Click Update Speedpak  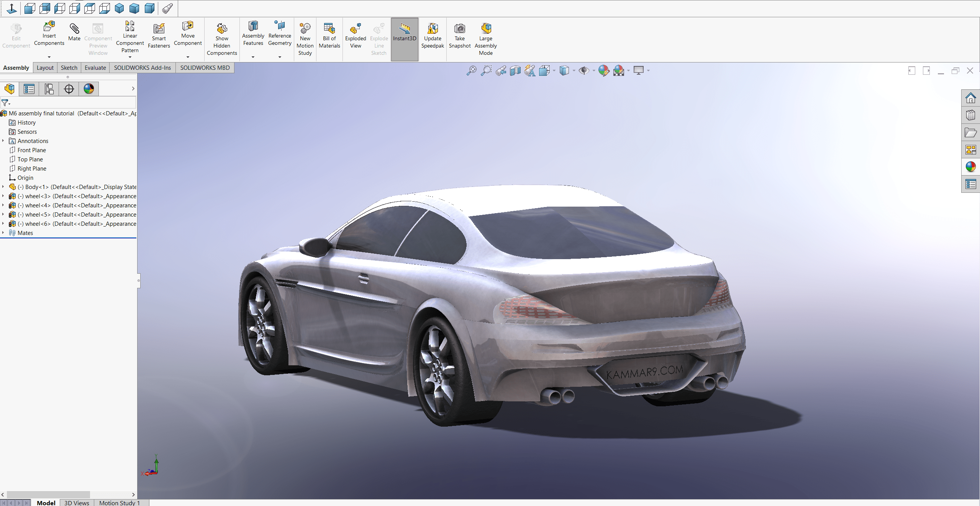(x=433, y=36)
